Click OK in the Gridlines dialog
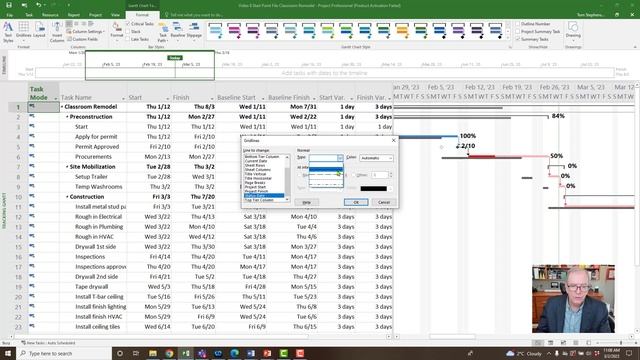 click(x=356, y=202)
